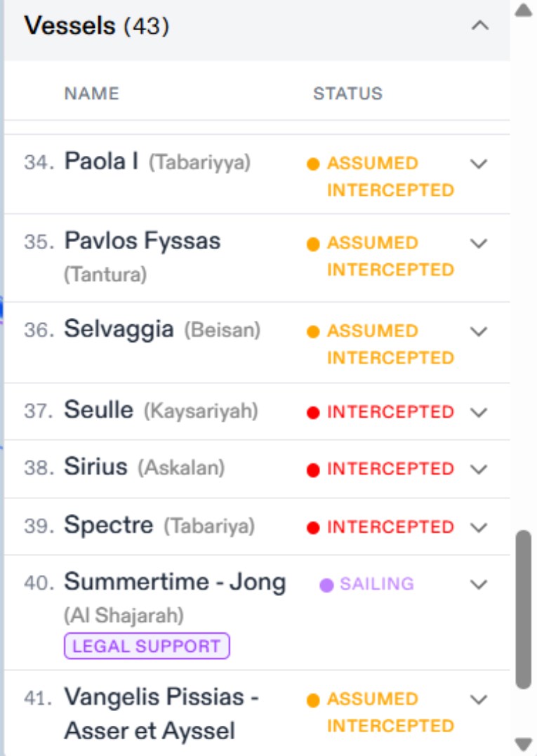Click the NAME column header

tap(91, 93)
